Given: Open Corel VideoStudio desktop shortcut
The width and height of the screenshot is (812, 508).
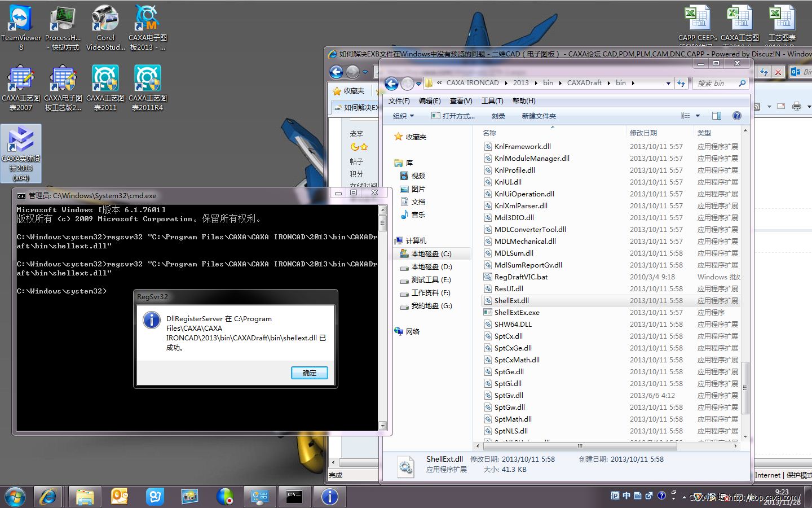Looking at the screenshot, I should (105, 27).
